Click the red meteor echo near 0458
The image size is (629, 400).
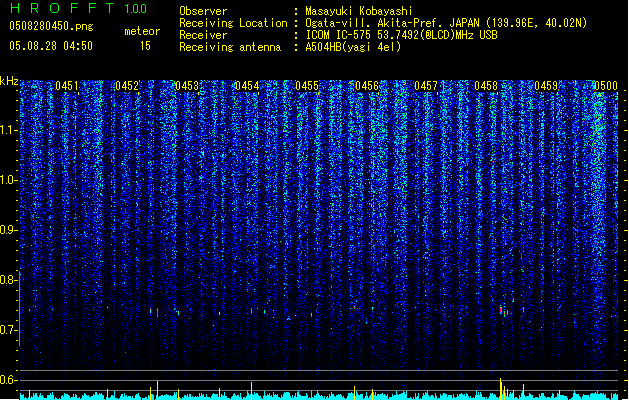click(501, 310)
